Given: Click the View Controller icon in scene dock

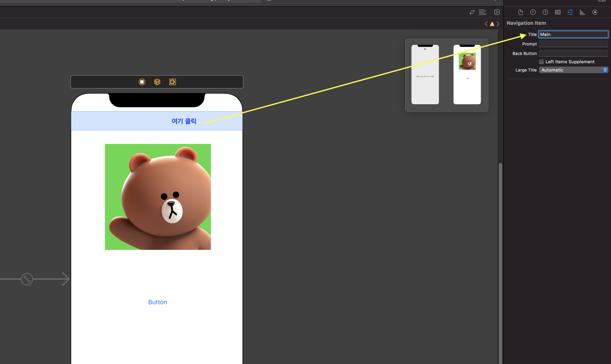Looking at the screenshot, I should (x=142, y=82).
